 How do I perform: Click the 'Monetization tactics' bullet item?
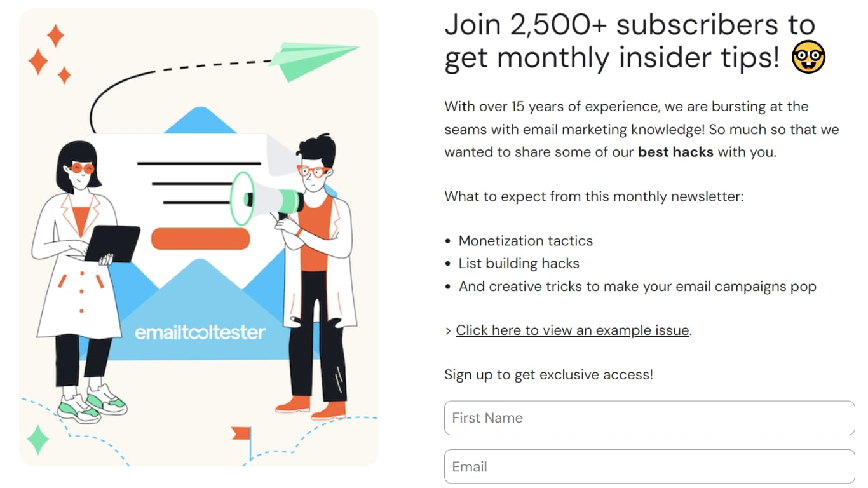tap(526, 241)
